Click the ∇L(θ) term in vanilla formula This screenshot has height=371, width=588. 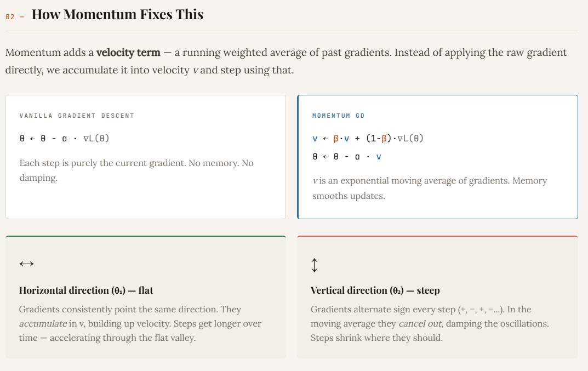(96, 139)
